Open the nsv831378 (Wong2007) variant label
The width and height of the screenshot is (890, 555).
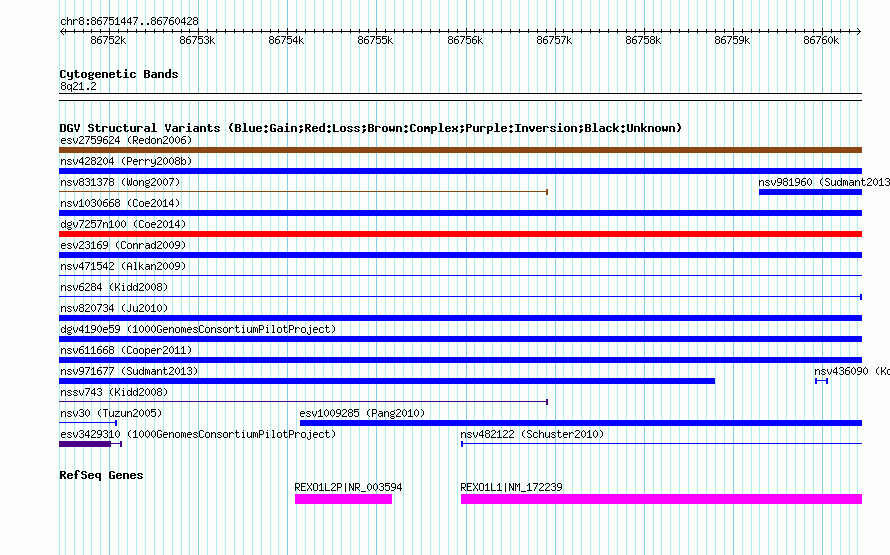click(x=120, y=182)
